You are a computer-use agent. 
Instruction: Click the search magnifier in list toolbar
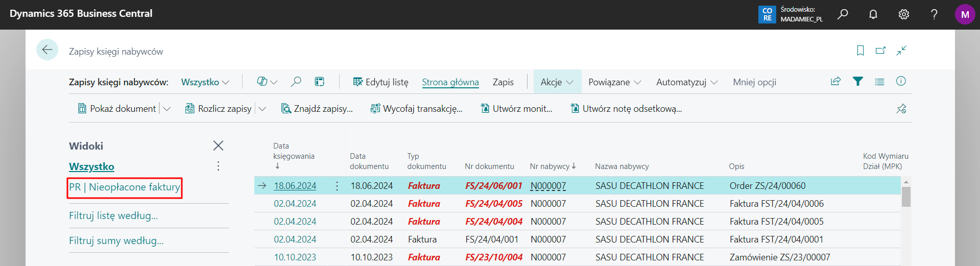coord(296,82)
